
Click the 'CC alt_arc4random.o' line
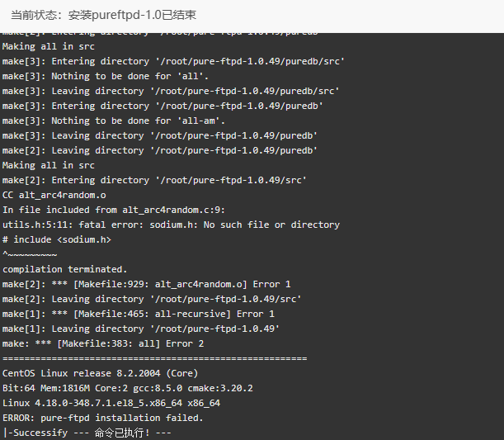[54, 195]
